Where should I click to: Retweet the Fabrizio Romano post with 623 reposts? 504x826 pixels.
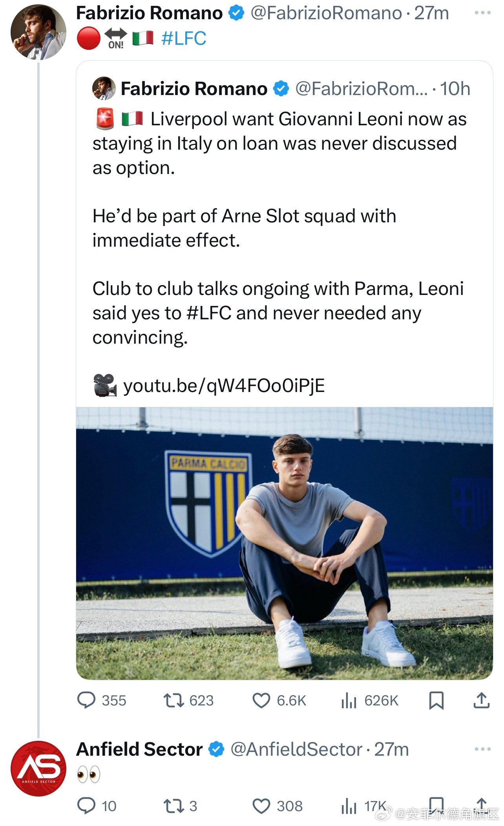pos(173,700)
